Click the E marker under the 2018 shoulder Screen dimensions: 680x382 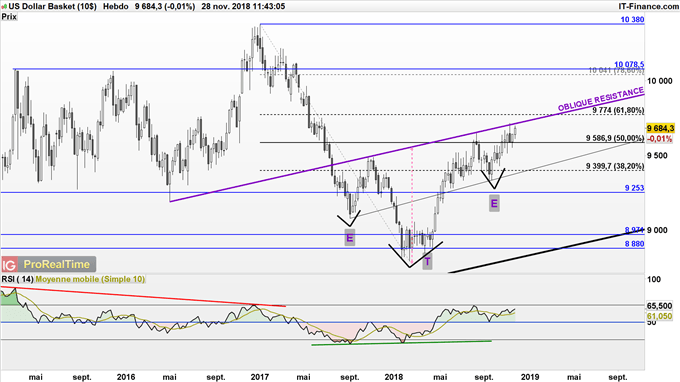(x=494, y=203)
